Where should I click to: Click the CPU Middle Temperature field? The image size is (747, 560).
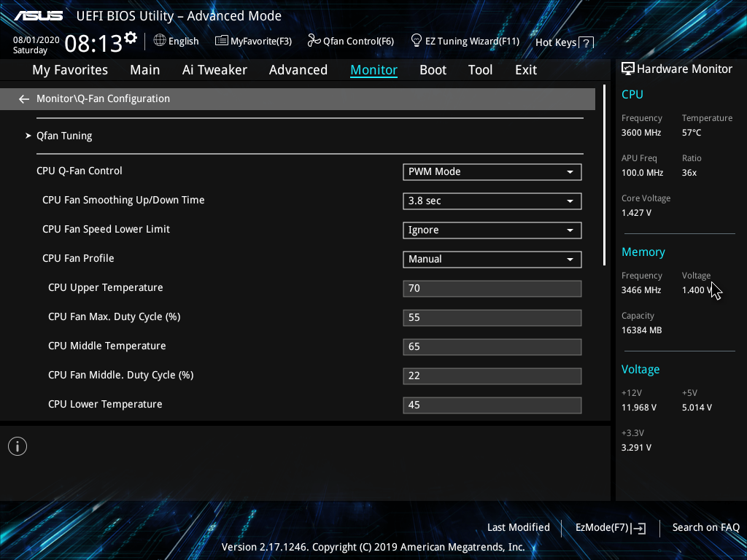click(x=492, y=346)
